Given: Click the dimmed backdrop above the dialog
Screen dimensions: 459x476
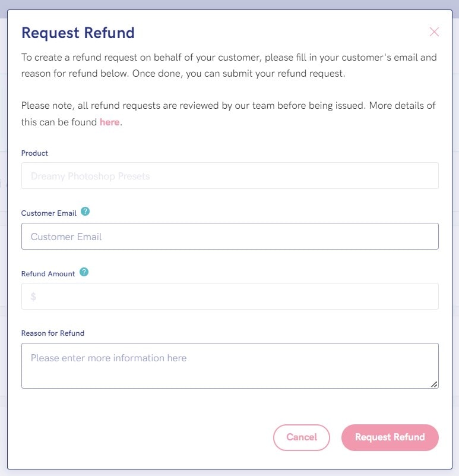Looking at the screenshot, I should point(229,4).
